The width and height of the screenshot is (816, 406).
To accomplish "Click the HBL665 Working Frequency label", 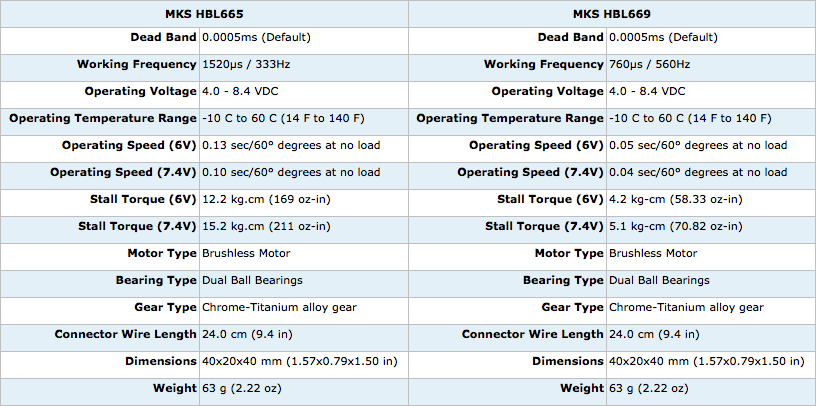I will 137,65.
